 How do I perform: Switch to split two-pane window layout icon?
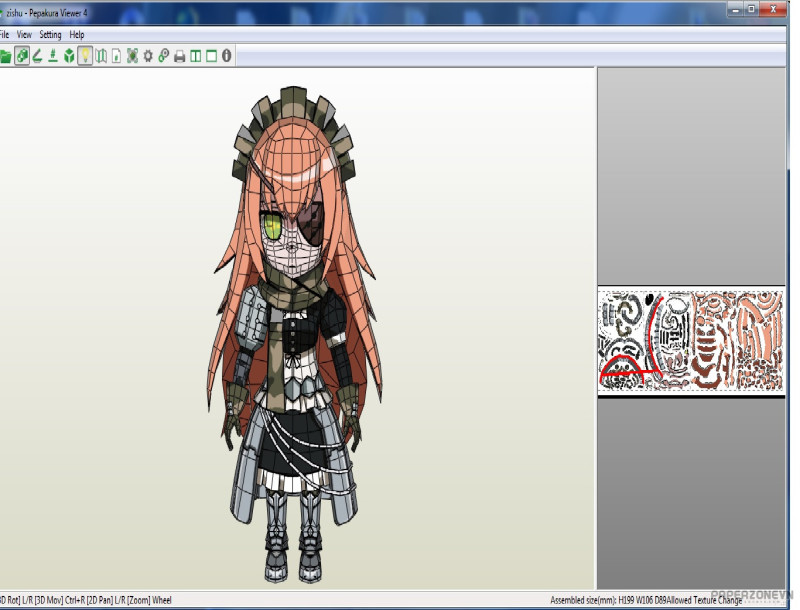196,56
